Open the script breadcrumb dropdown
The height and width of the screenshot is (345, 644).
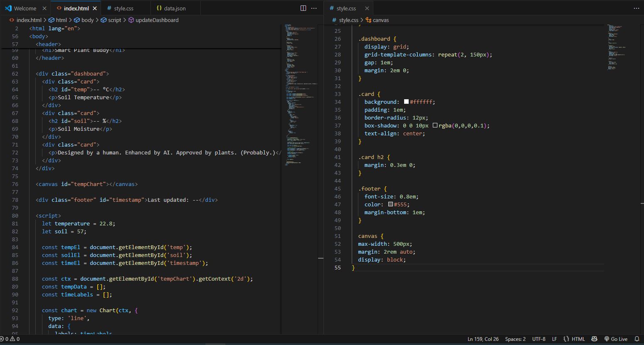click(x=111, y=20)
